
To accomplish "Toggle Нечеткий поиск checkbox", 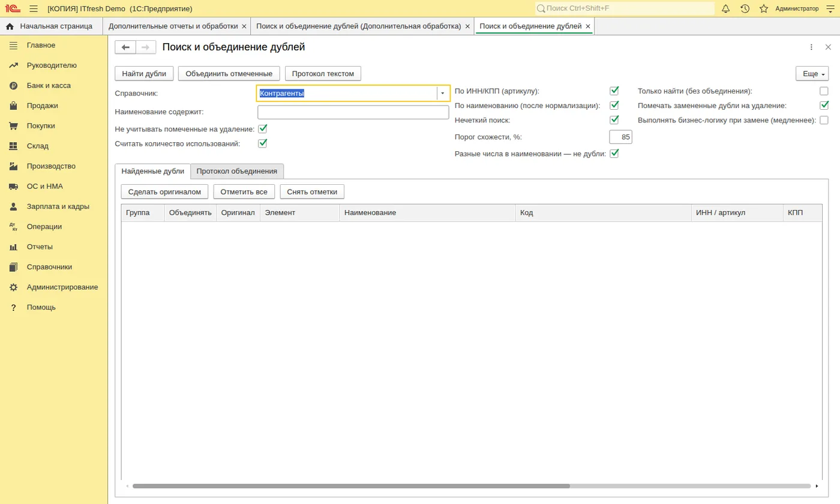I will coord(614,119).
